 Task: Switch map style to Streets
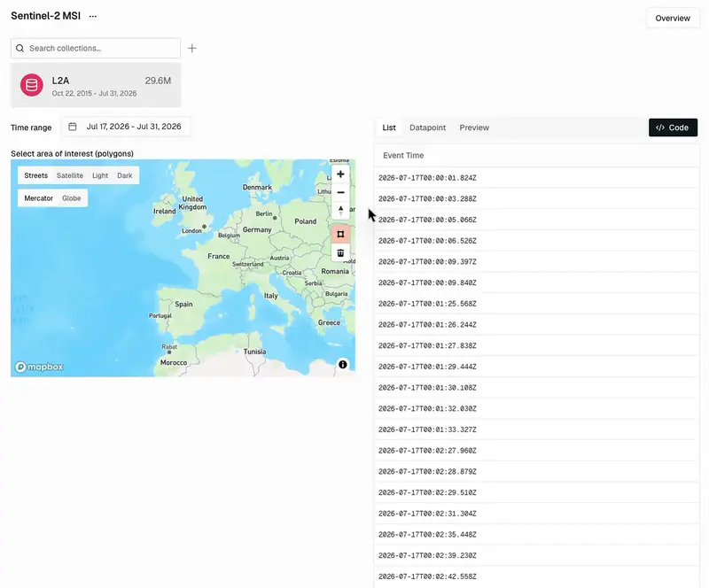click(x=35, y=175)
